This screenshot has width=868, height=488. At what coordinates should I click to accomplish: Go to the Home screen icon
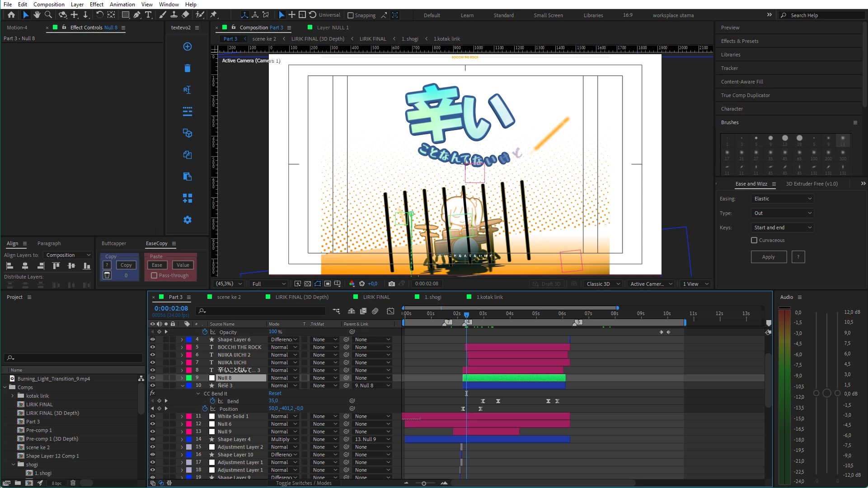click(11, 15)
